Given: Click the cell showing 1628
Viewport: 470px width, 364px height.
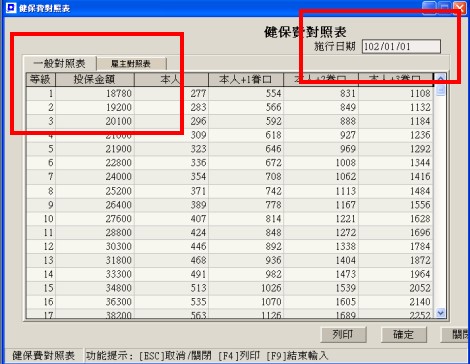Looking at the screenshot, I should click(x=396, y=219).
